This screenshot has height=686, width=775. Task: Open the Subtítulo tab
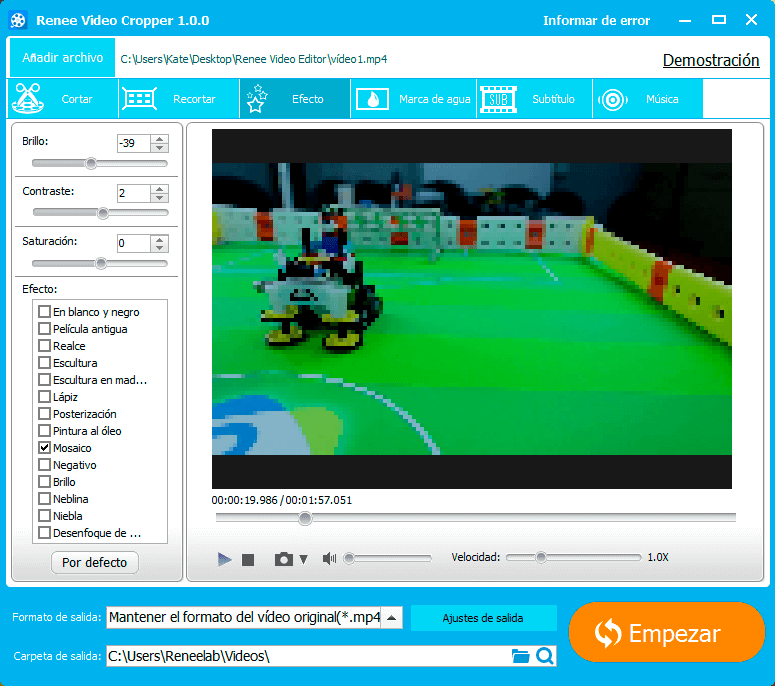(534, 98)
